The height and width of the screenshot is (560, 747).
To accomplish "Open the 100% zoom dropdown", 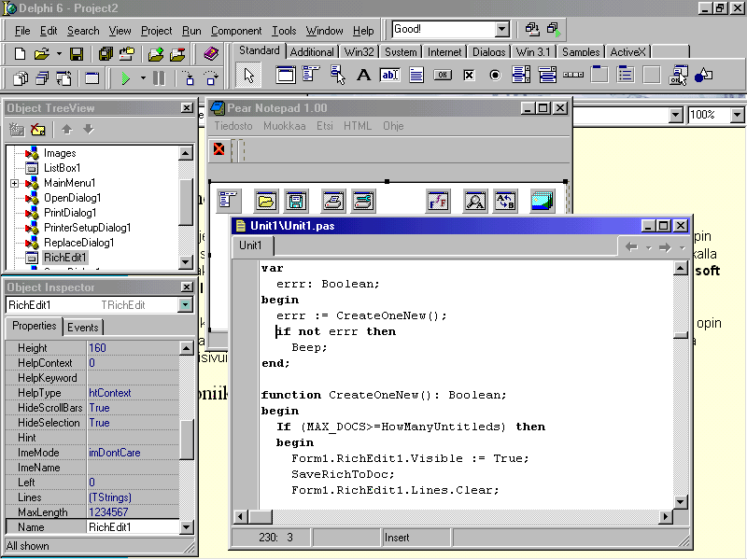I will (x=737, y=115).
